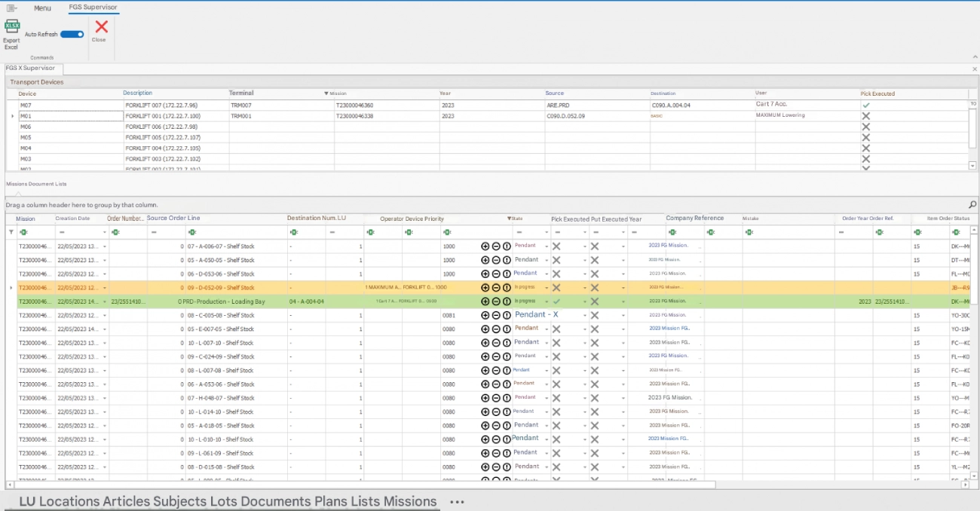The image size is (980, 511).
Task: Open State dropdown in row 07 - A-006-07
Action: tap(546, 246)
